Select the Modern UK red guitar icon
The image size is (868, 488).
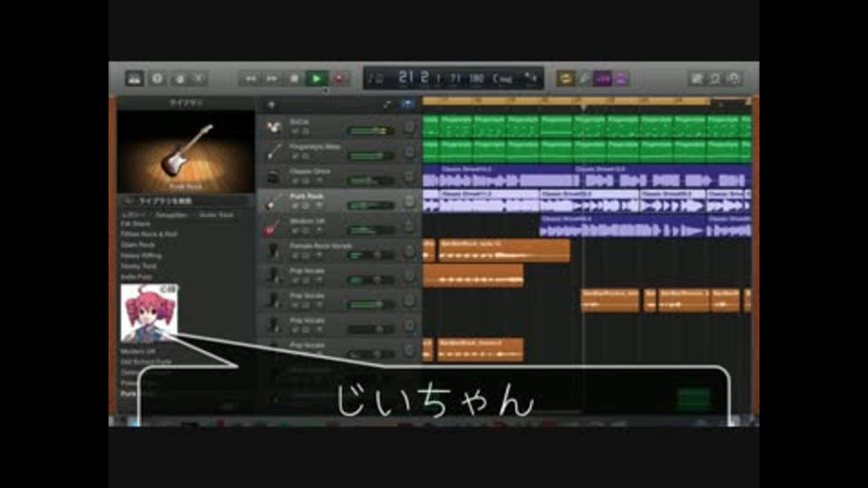(273, 226)
